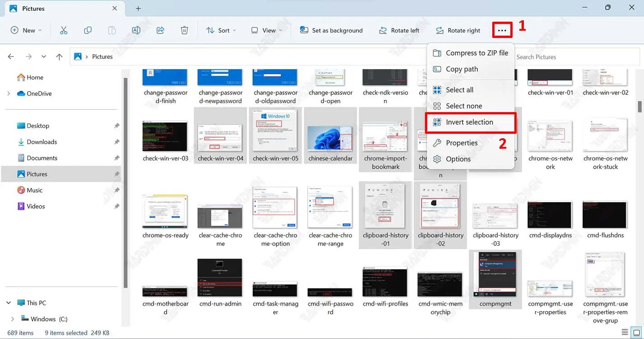Click the Share icon in toolbar

[160, 30]
